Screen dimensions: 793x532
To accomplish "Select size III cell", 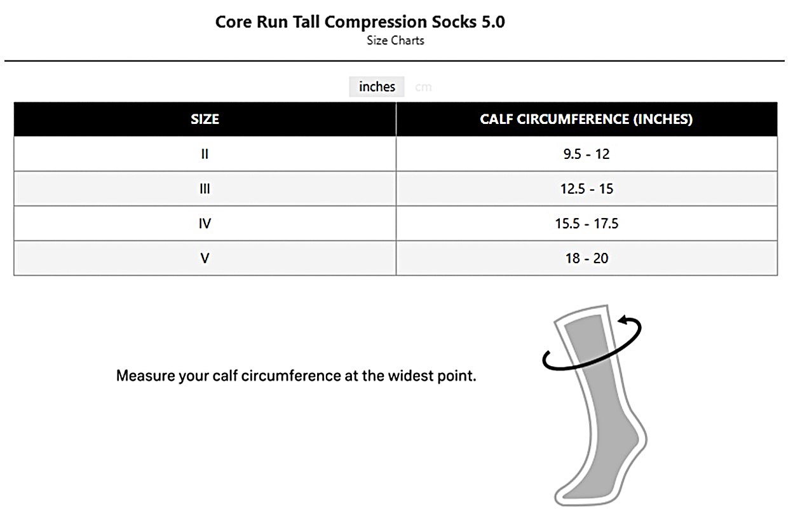I will click(205, 189).
